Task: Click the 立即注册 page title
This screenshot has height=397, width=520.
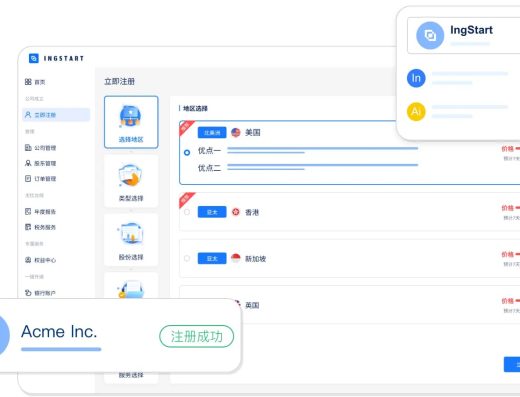Action: coord(119,81)
